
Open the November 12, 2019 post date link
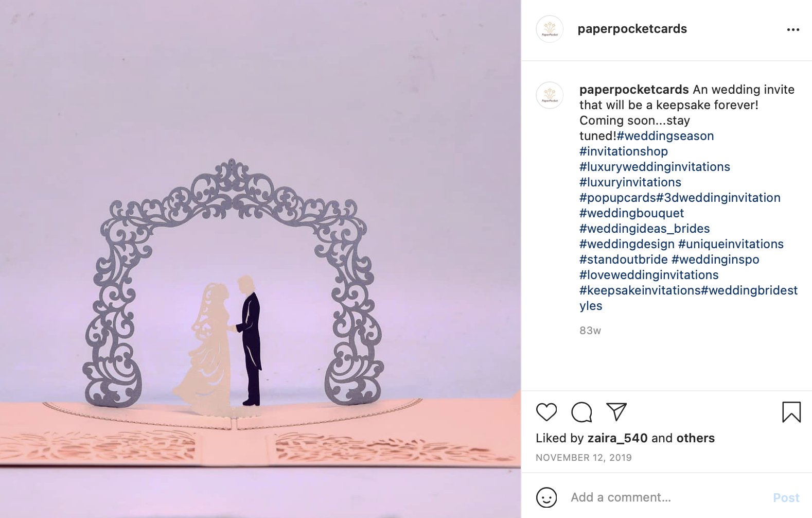(584, 458)
